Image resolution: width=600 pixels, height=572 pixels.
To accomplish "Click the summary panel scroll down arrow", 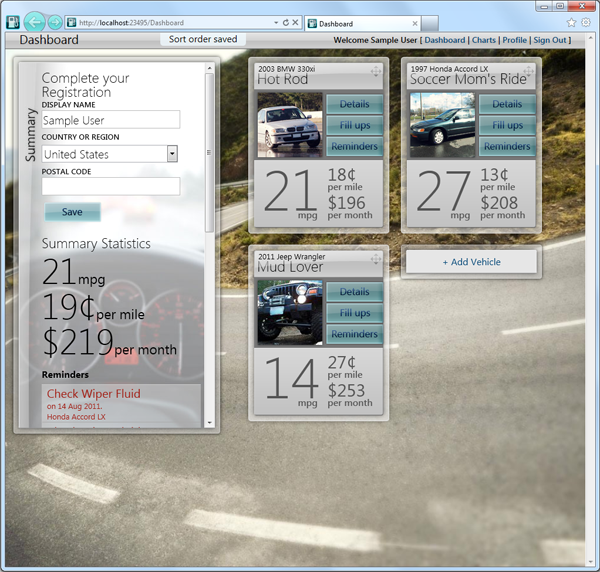I will click(x=209, y=423).
